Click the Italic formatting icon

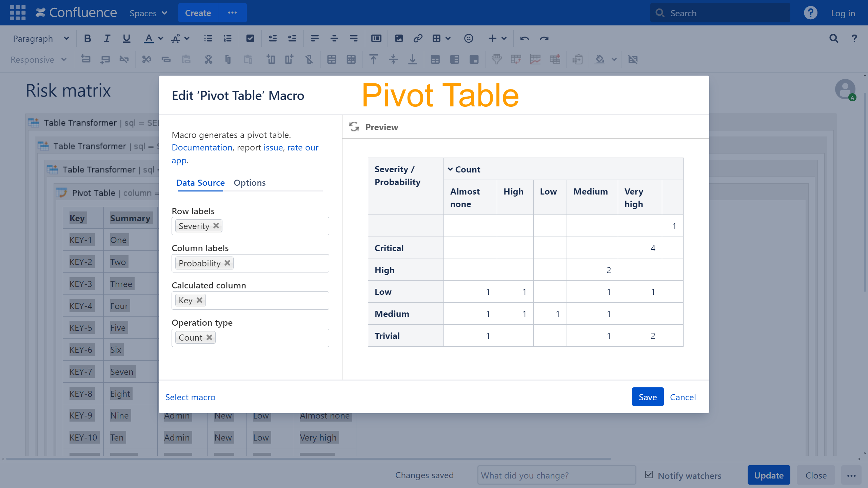coord(107,39)
